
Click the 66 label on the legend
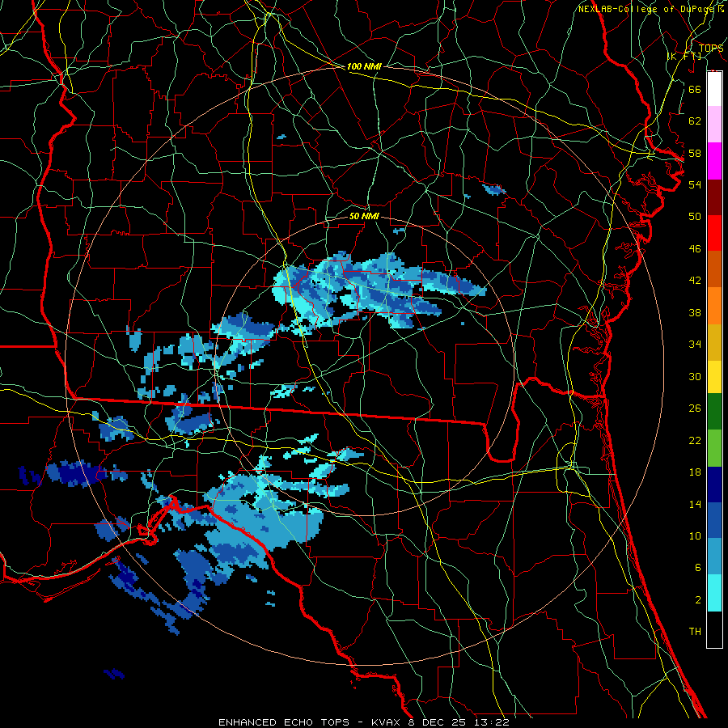tap(695, 89)
